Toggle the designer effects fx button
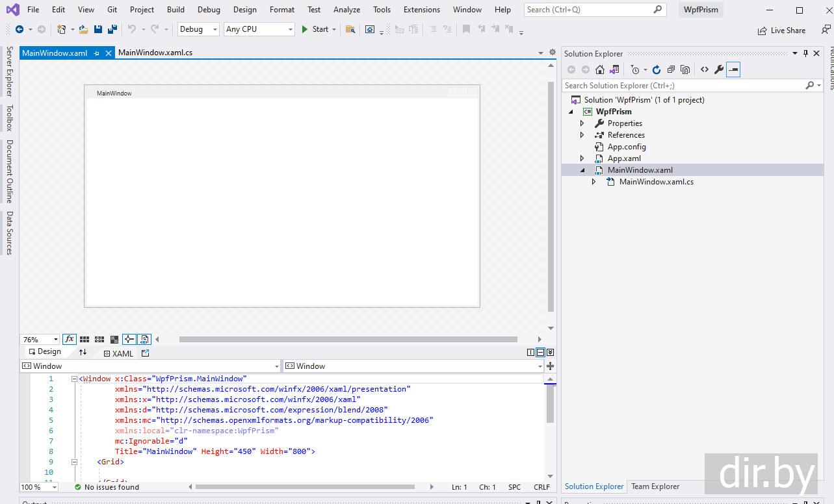The height and width of the screenshot is (504, 834). coord(70,339)
